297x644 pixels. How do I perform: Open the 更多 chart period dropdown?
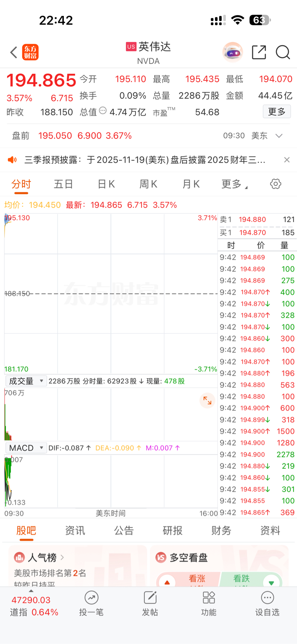coord(234,184)
